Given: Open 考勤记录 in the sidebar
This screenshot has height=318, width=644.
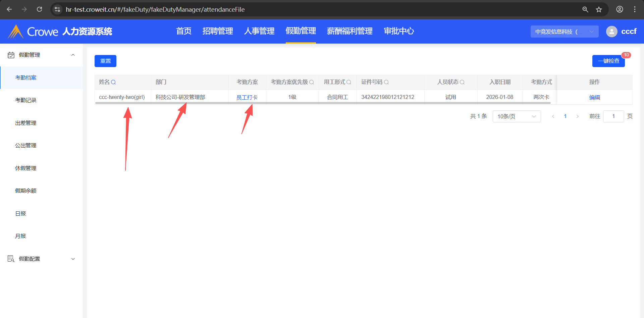Looking at the screenshot, I should (42, 100).
